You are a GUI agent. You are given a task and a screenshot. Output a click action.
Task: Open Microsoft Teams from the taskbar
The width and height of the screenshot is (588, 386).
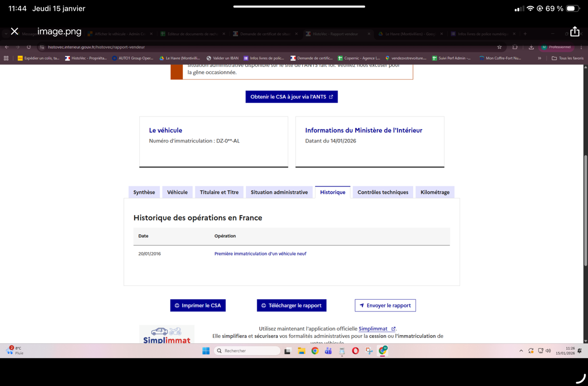[x=328, y=351]
